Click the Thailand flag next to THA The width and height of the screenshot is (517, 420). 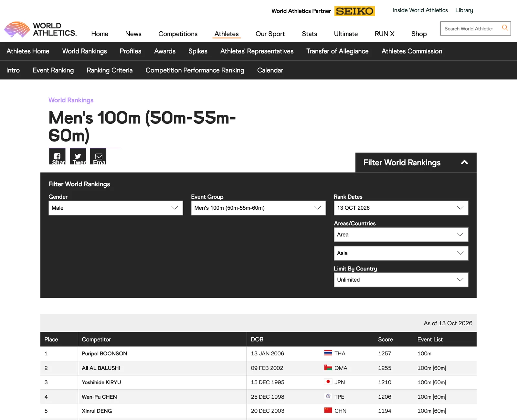click(328, 353)
